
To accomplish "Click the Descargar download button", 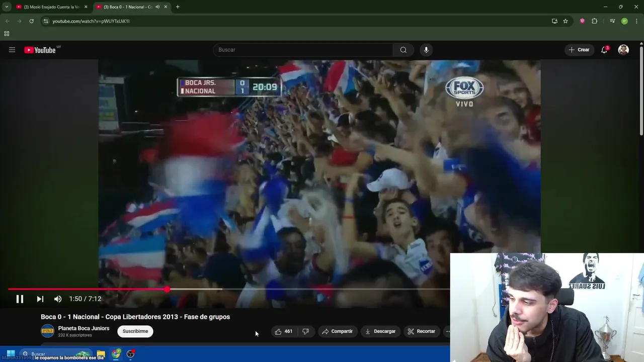I will tap(380, 331).
